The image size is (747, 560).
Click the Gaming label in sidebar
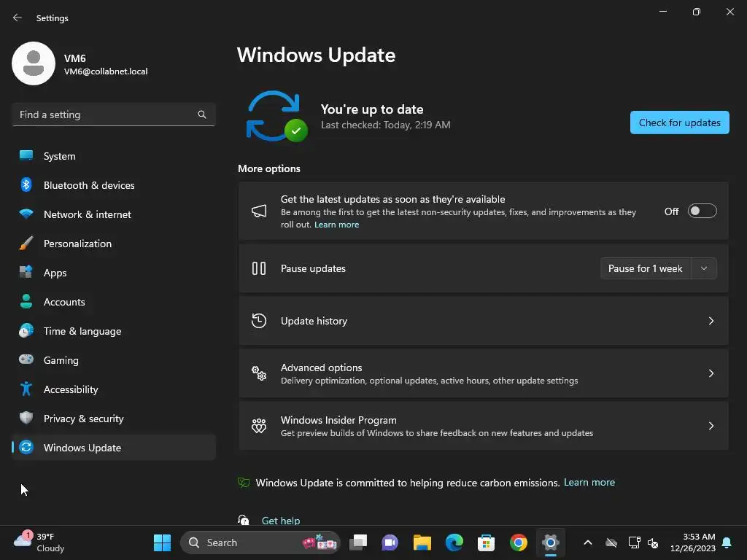coord(61,360)
